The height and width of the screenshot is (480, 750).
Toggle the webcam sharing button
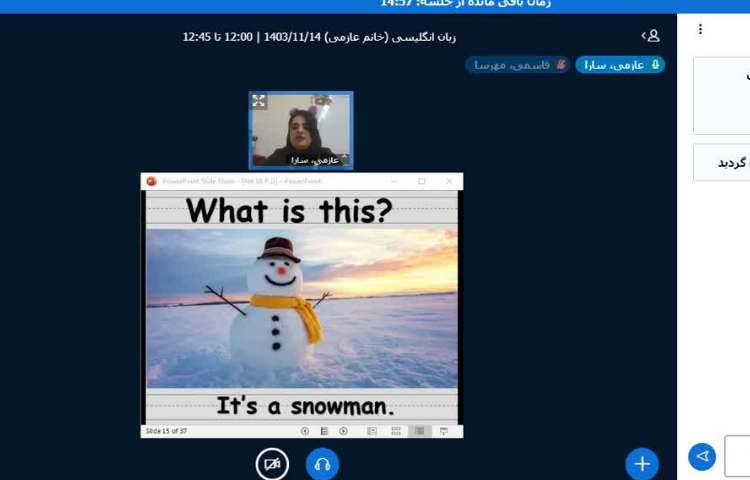tap(272, 464)
